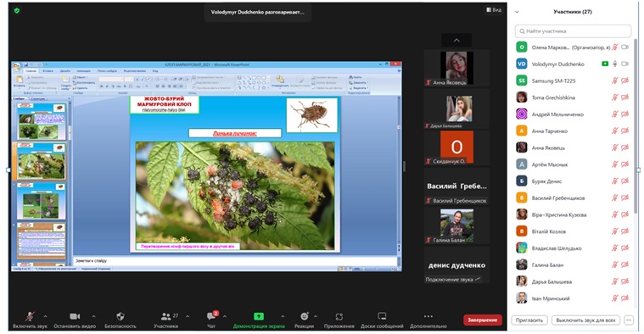Screen dimensions: 644x334
Task: Toggle muted microphone for Владислав Шелудько
Action: pyautogui.click(x=615, y=248)
